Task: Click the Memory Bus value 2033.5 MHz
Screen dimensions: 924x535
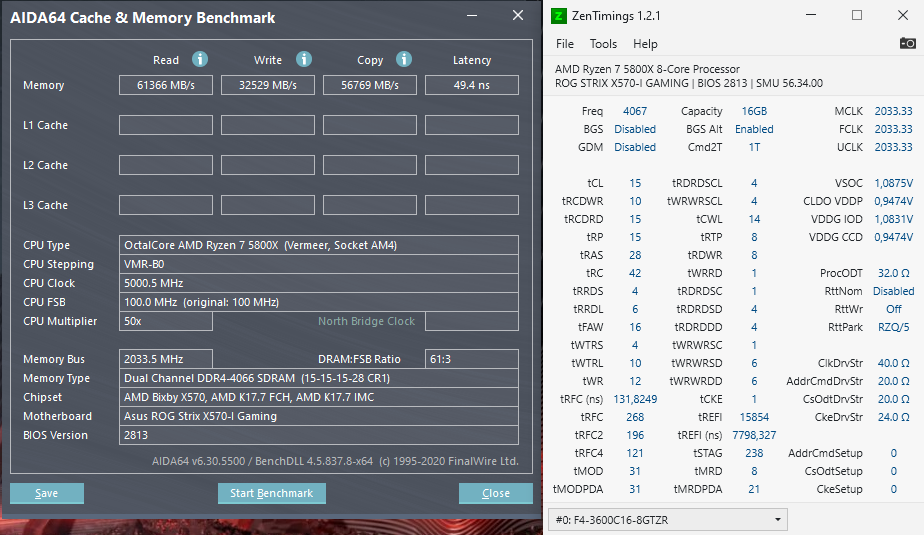Action: [166, 359]
